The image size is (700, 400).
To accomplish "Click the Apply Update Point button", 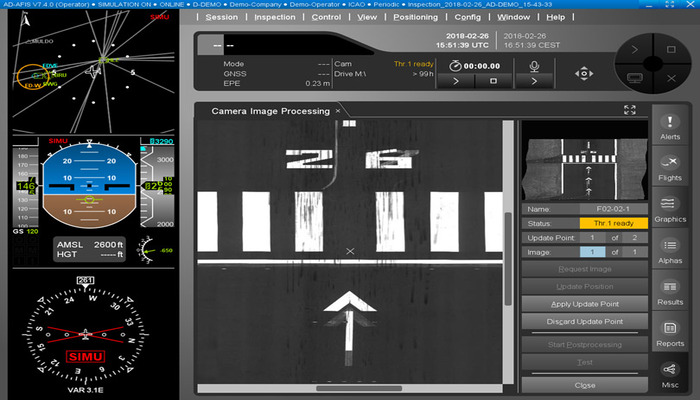I will pyautogui.click(x=585, y=303).
